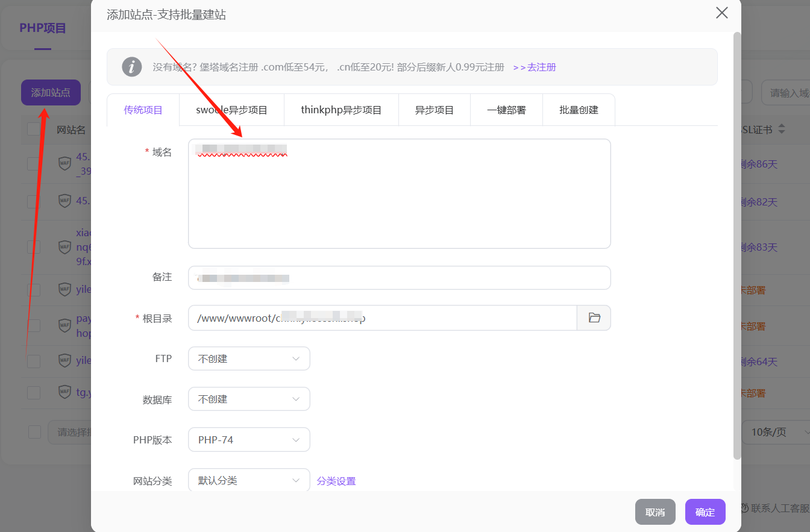Close the add site dialog with X
The image size is (810, 532).
pos(721,13)
